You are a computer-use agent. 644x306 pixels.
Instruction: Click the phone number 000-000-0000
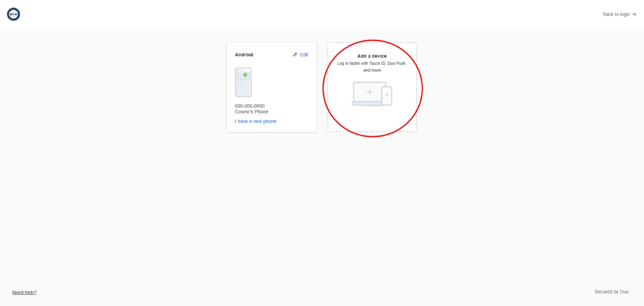coord(250,106)
